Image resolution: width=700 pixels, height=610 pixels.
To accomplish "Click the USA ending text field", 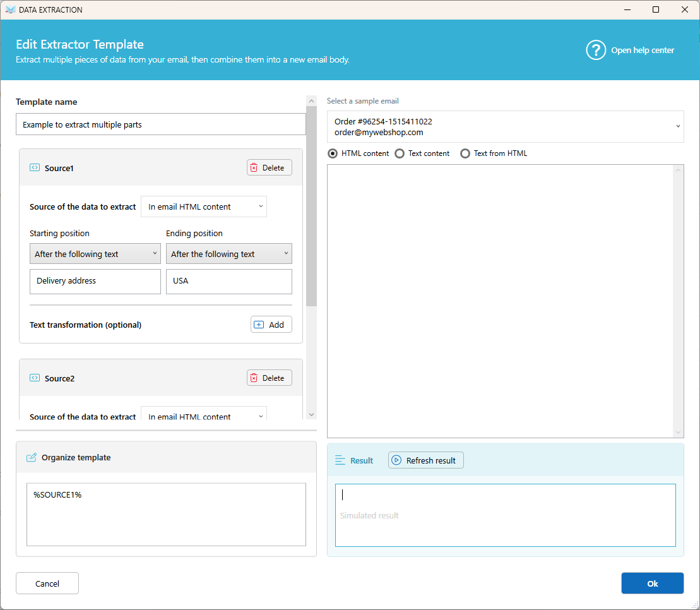I will (x=229, y=282).
